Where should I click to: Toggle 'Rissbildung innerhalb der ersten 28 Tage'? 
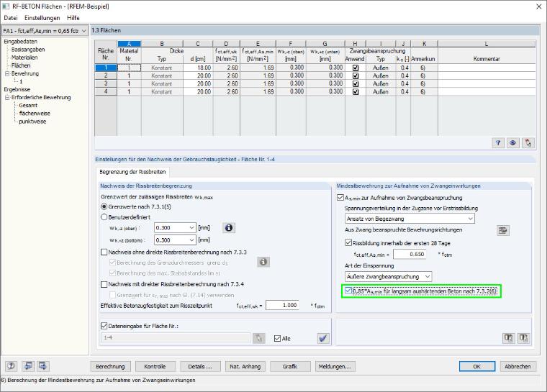348,242
